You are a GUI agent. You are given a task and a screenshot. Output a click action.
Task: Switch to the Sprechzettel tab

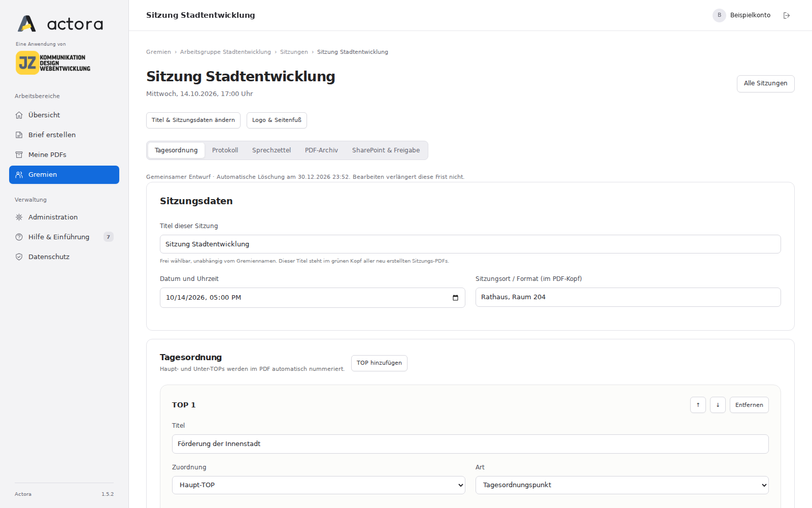pos(272,150)
